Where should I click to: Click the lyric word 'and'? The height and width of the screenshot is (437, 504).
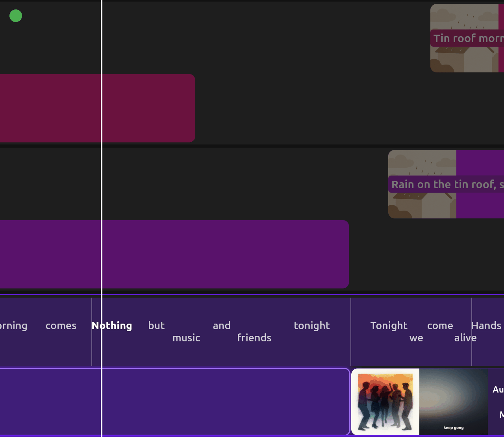tap(222, 326)
